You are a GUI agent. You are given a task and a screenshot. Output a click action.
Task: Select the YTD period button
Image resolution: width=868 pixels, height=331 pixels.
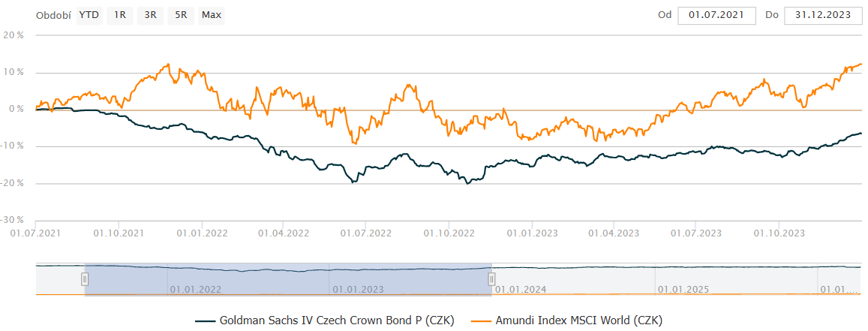[89, 15]
